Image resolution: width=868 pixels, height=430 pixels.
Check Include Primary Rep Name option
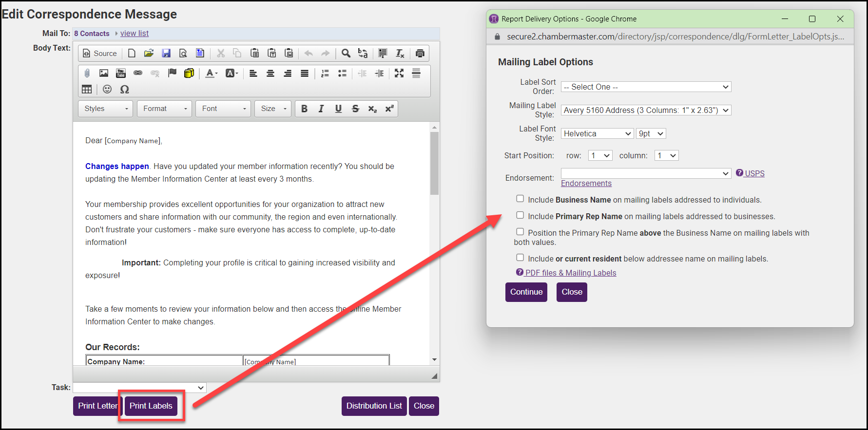coord(520,215)
